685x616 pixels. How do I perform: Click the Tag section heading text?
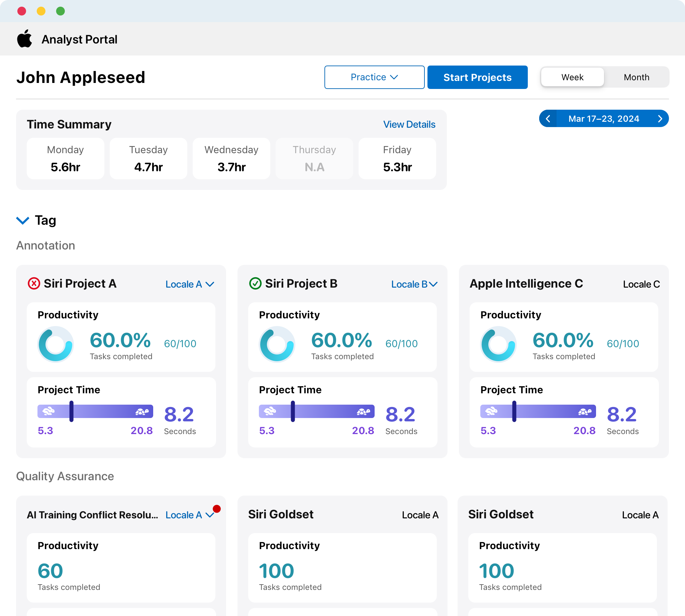coord(46,220)
